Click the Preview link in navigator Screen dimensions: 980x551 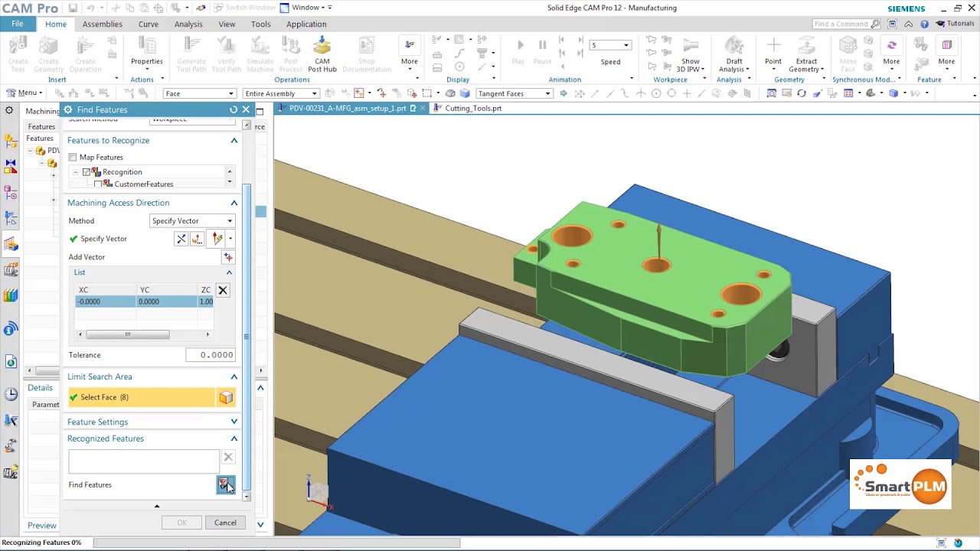click(42, 526)
